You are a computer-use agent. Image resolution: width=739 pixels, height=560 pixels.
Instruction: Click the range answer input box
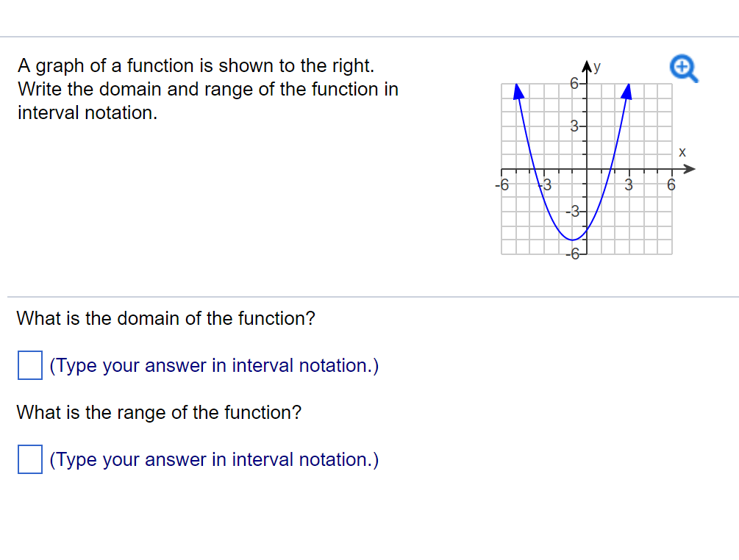29,459
